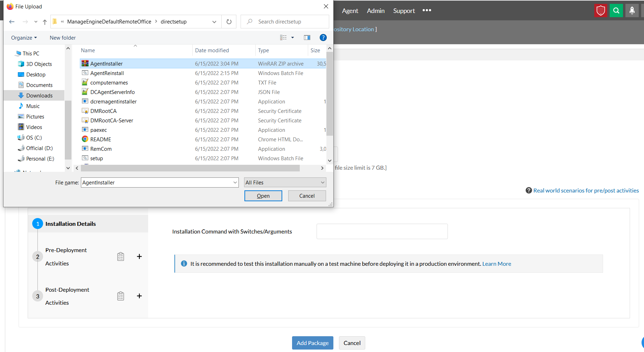Click page Cancel button beside Add Package

(352, 343)
